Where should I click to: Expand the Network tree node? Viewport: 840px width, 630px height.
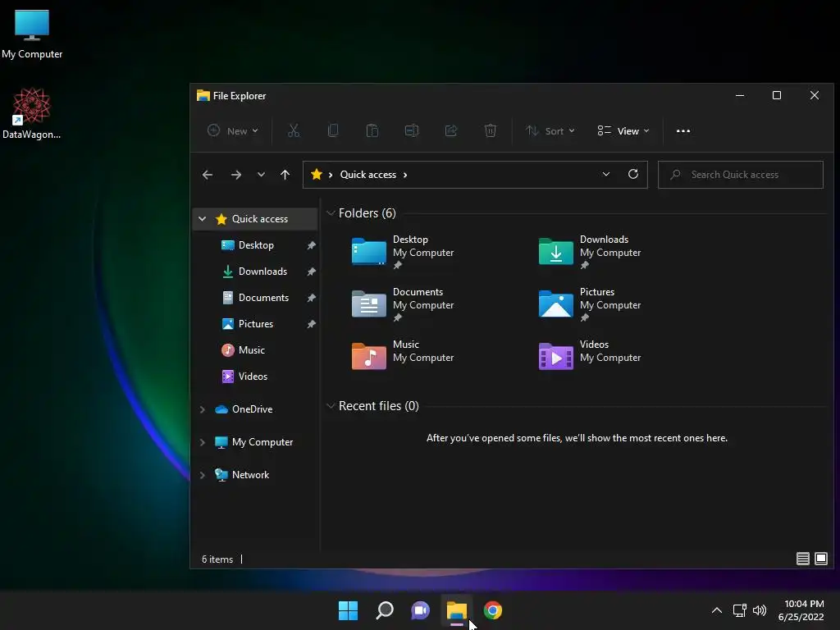(203, 475)
